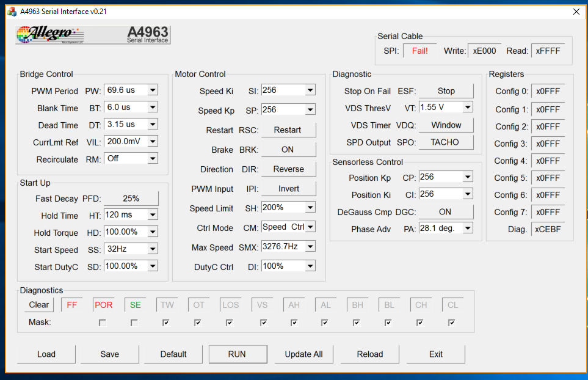Image resolution: width=588 pixels, height=380 pixels.
Task: Click the SE fault indicator
Action: (136, 305)
